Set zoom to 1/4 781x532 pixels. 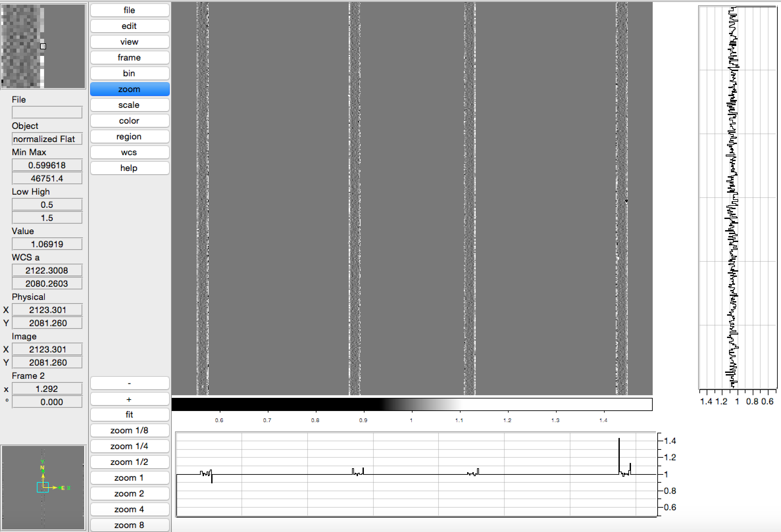click(x=129, y=446)
